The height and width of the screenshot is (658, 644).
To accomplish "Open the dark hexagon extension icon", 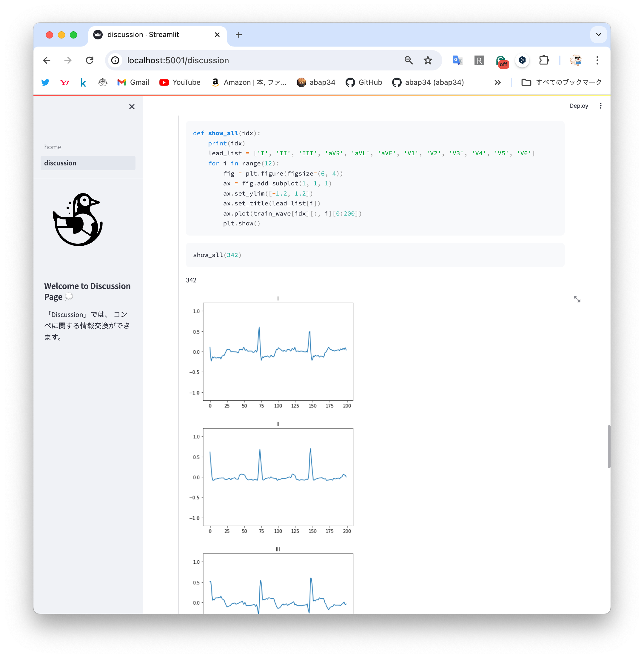I will (x=522, y=60).
